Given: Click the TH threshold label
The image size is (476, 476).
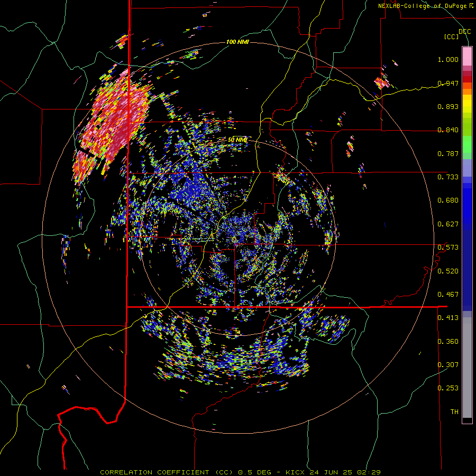Looking at the screenshot, I should (x=454, y=412).
